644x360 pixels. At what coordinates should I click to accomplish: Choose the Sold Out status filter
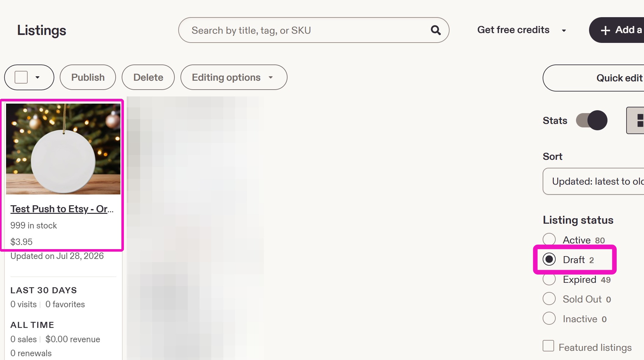coord(549,299)
